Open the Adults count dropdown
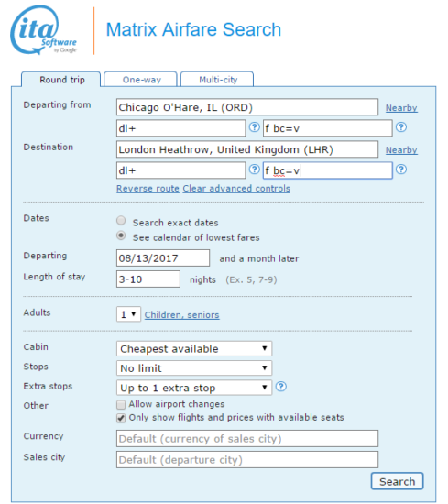The width and height of the screenshot is (448, 504). click(x=128, y=314)
